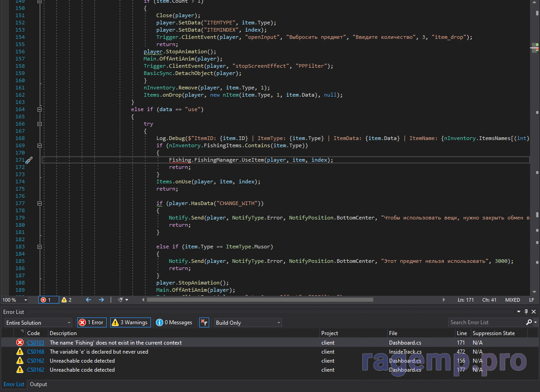This screenshot has width=540, height=392.
Task: Click the error count indicator in editor status bar
Action: (48, 300)
